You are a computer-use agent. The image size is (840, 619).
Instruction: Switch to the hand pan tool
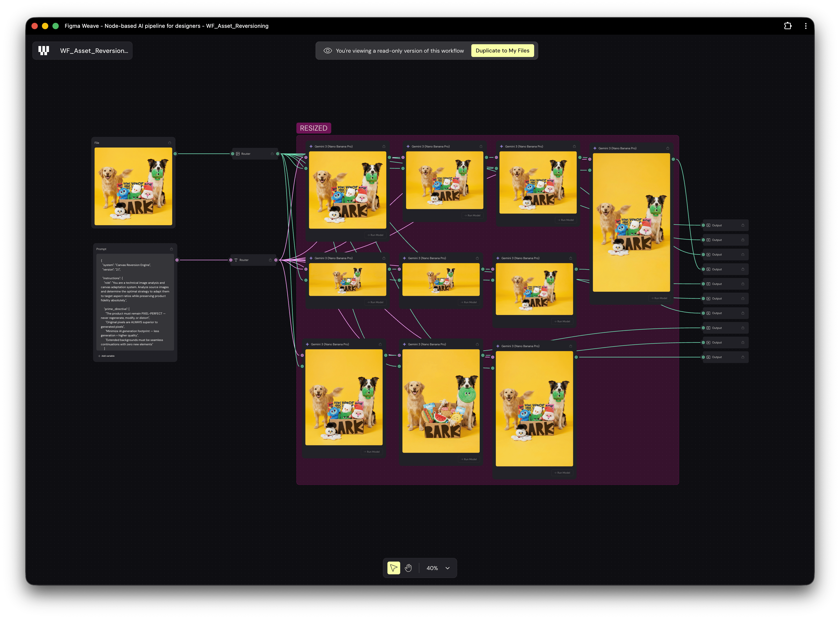pyautogui.click(x=408, y=568)
